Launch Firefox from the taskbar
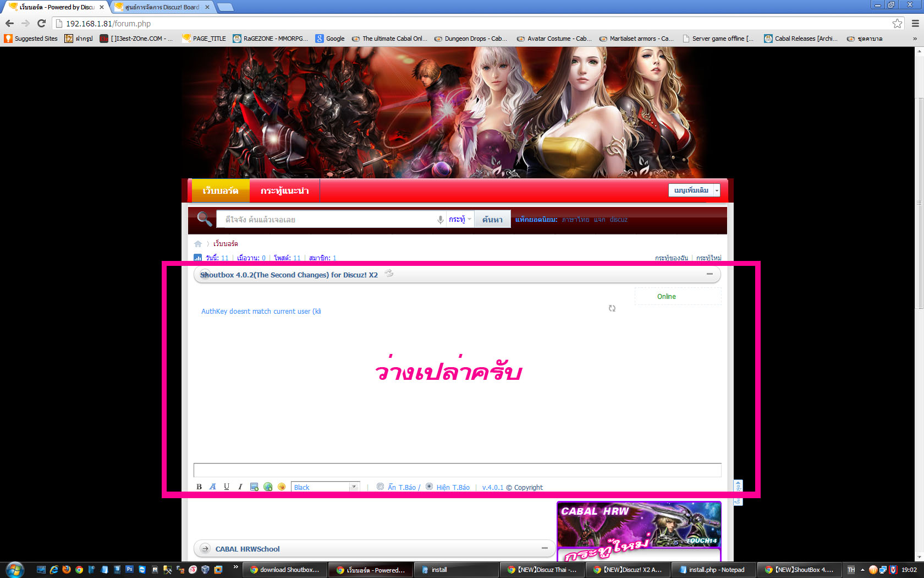 point(67,570)
